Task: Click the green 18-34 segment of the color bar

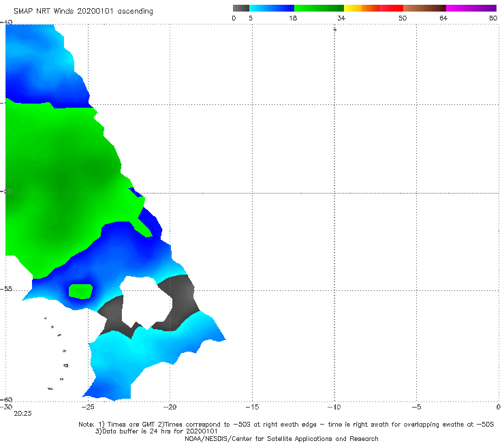Action: pos(319,8)
